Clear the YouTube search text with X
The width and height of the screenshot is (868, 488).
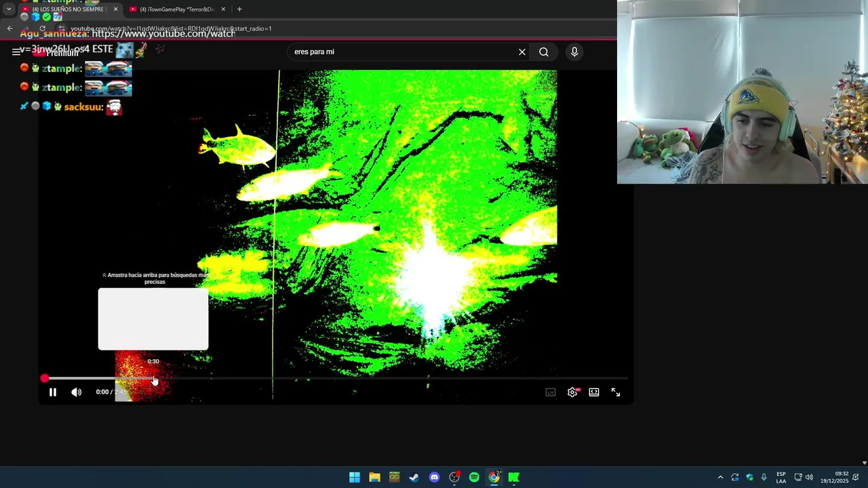[522, 52]
